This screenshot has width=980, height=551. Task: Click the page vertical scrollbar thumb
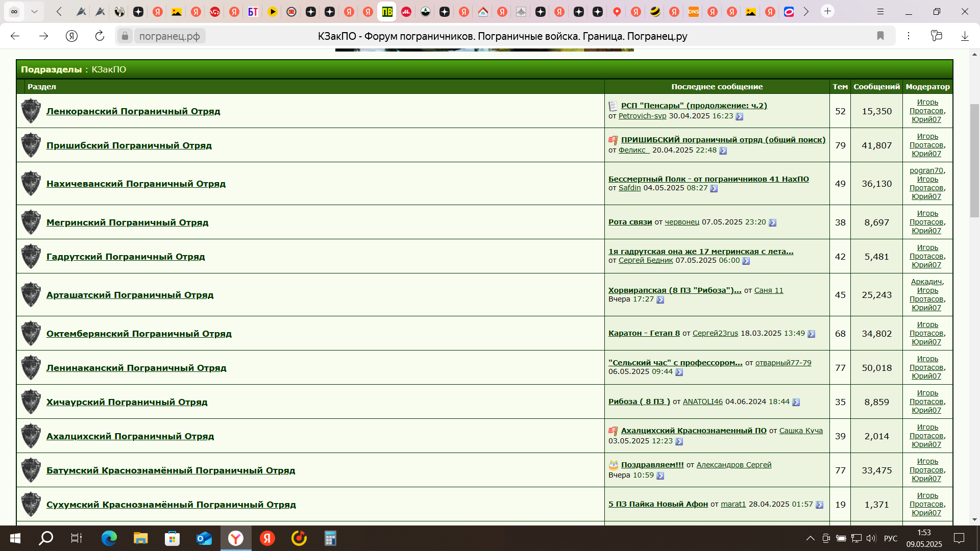pos(974,161)
